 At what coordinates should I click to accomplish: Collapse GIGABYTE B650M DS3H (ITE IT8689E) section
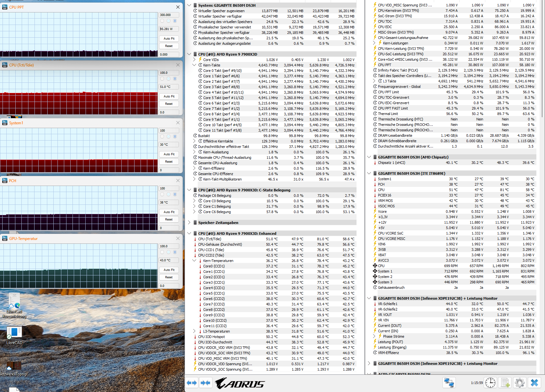click(369, 173)
